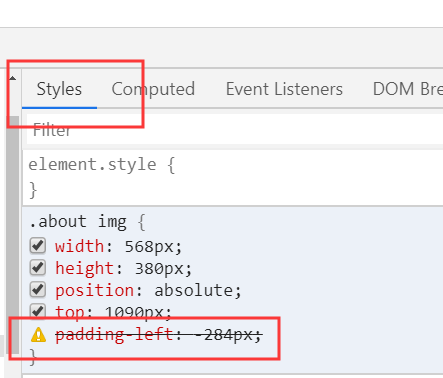Click the .about img selector

tap(78, 221)
